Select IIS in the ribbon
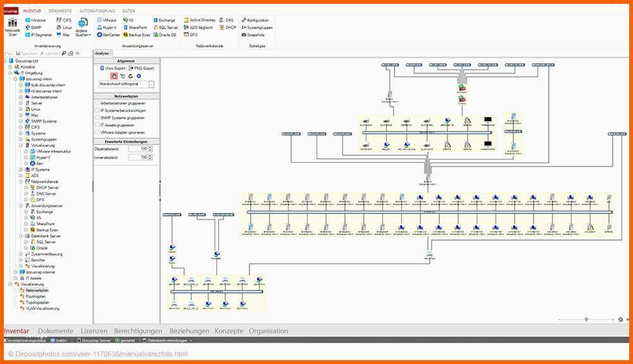This screenshot has height=364, width=633. tap(128, 20)
